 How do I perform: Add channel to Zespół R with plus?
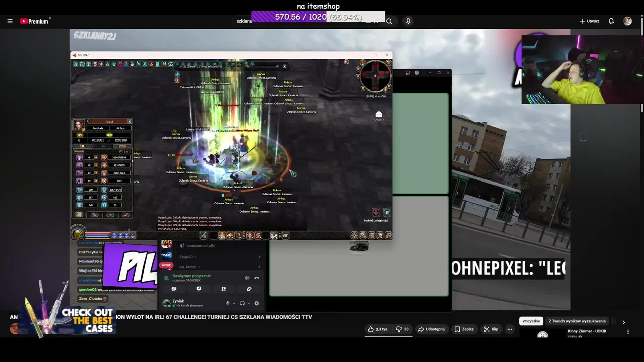pos(259,257)
